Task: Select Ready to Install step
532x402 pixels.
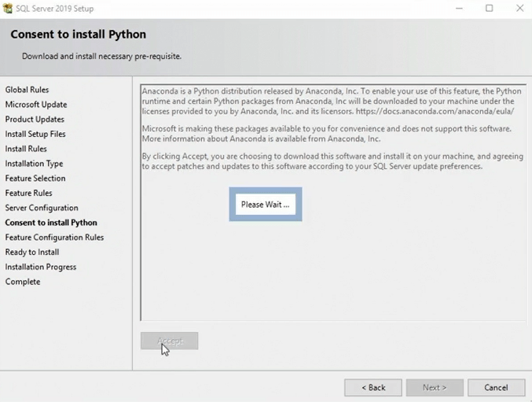Action: click(x=32, y=252)
